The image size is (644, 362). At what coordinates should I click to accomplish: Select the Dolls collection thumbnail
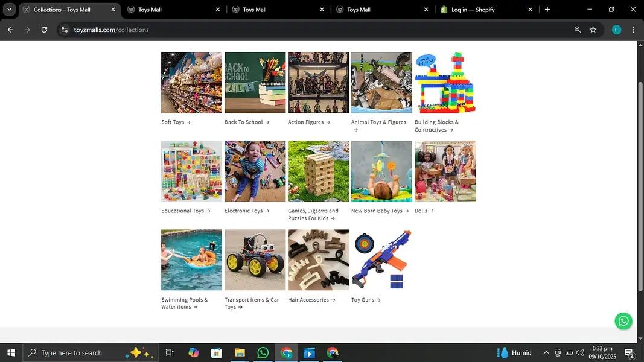pyautogui.click(x=445, y=171)
